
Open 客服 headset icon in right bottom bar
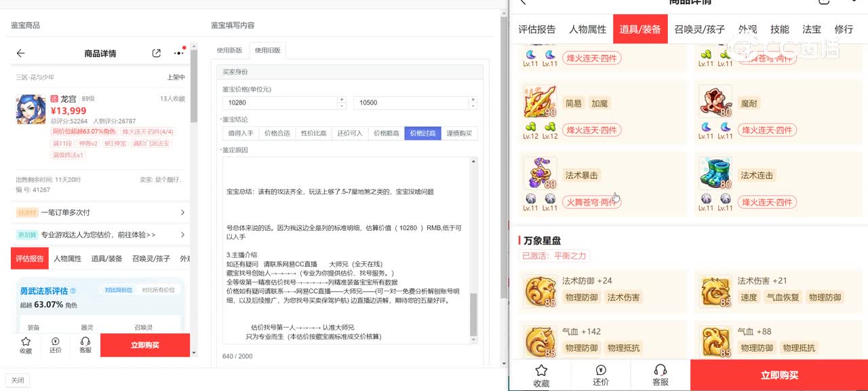click(660, 375)
